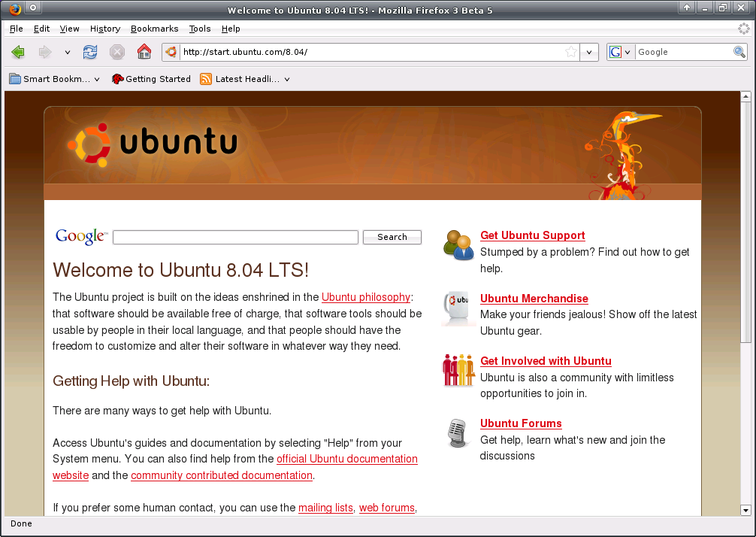
Task: Open the back/forward history dropdown
Action: (x=68, y=52)
